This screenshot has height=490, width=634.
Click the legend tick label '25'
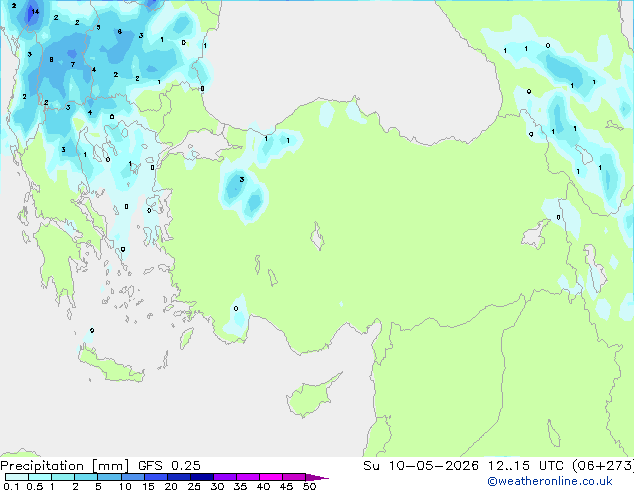click(x=194, y=486)
